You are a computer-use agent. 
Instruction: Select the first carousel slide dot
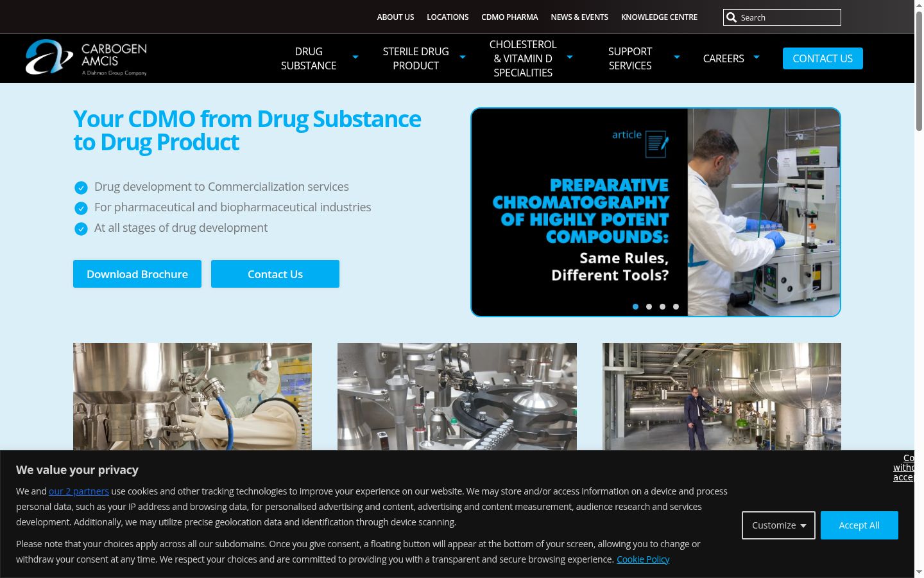[x=635, y=306]
